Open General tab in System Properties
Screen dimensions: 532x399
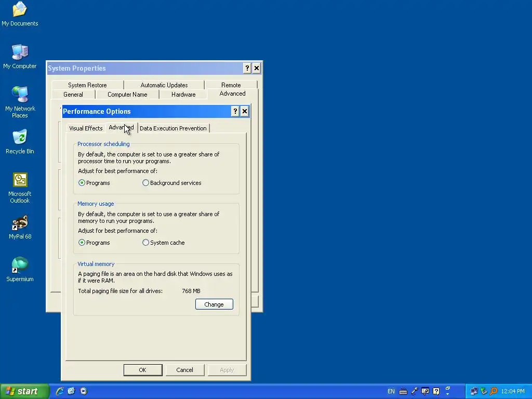[73, 95]
